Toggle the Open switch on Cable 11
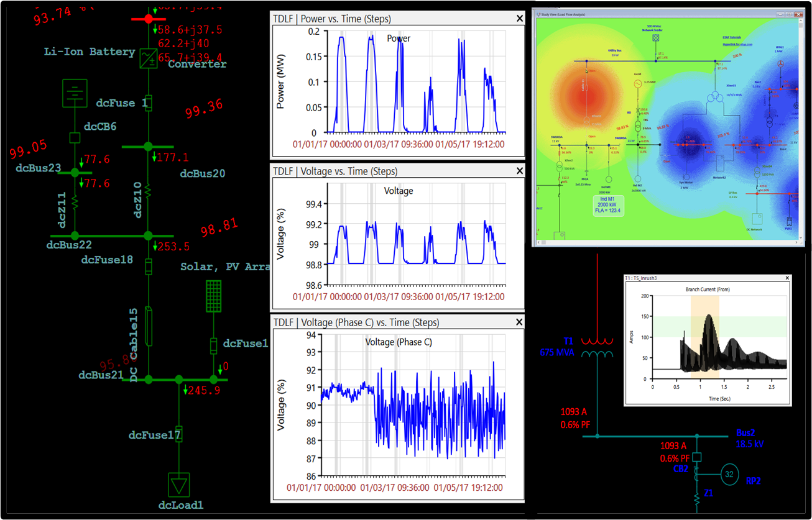Viewport: 812px width, 520px height. click(587, 71)
